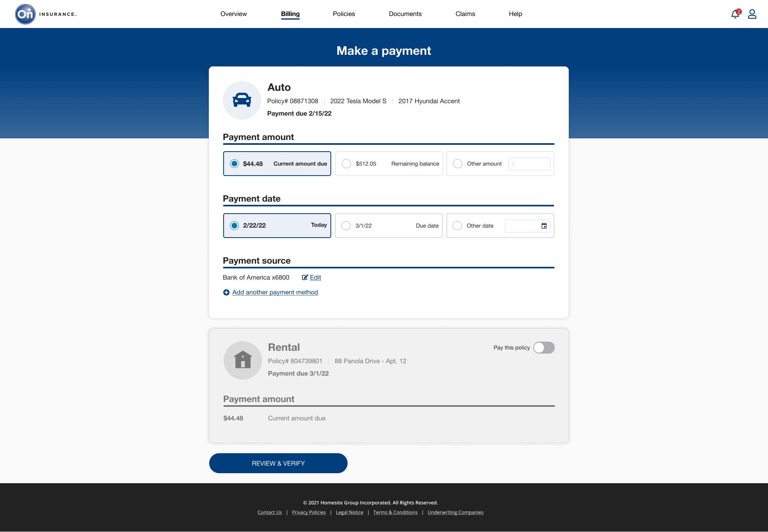The width and height of the screenshot is (768, 532).
Task: Select the 3/1/22 Due date option
Action: (346, 226)
